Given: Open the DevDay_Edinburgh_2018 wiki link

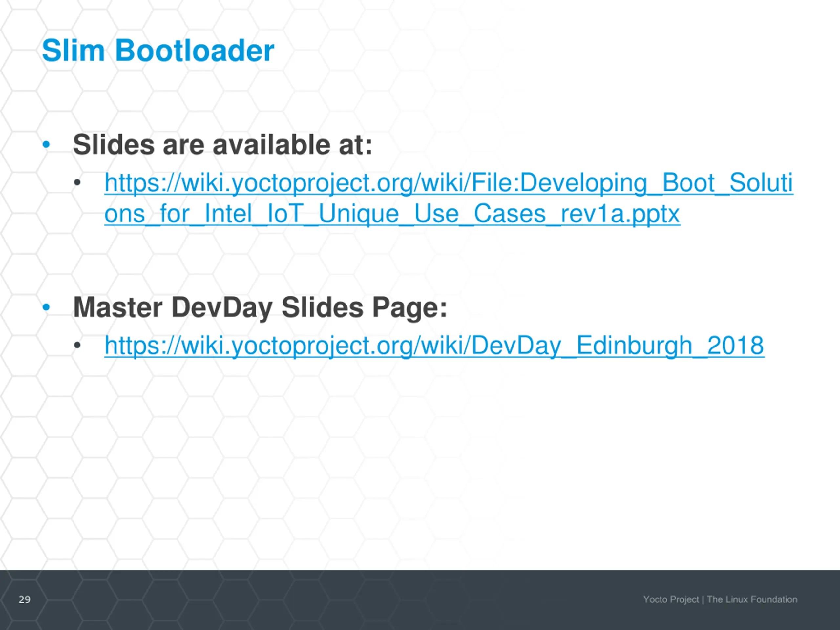Looking at the screenshot, I should pos(434,346).
